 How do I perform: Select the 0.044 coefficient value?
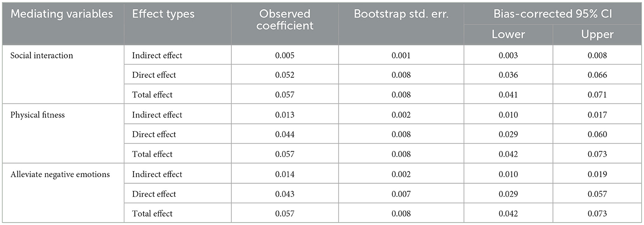pos(285,135)
